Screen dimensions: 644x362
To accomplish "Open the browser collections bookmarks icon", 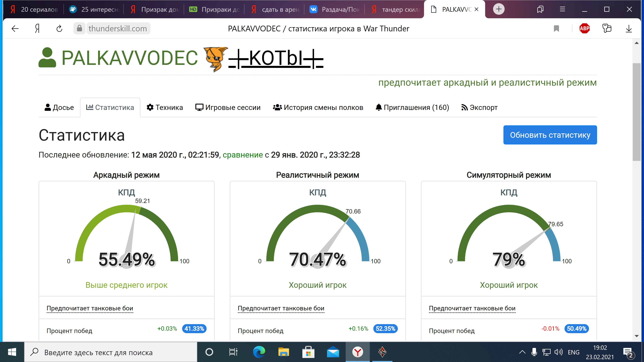I will pyautogui.click(x=540, y=9).
